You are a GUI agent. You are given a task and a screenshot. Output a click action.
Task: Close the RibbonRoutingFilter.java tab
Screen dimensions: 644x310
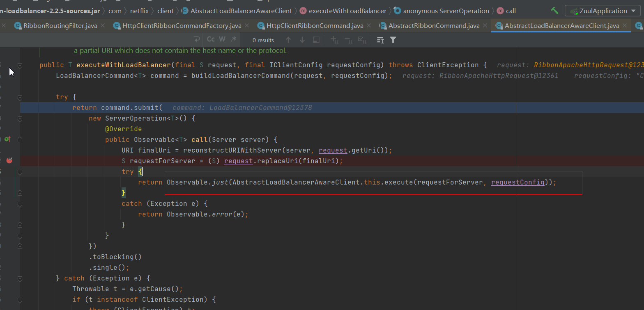[x=103, y=25]
